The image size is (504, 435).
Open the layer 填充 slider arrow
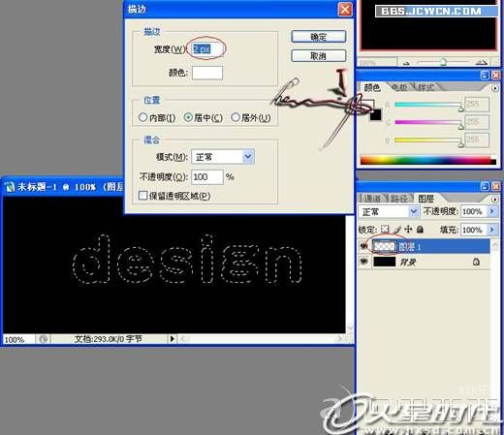(491, 230)
